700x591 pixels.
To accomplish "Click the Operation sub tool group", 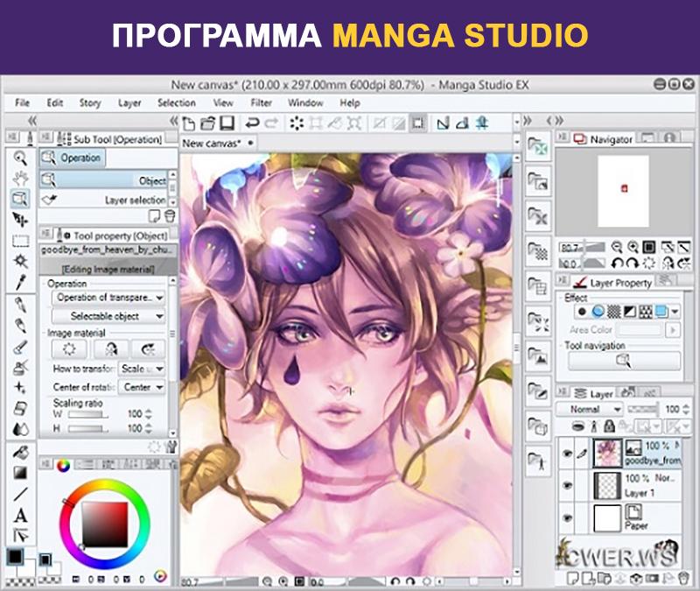I will tap(72, 158).
